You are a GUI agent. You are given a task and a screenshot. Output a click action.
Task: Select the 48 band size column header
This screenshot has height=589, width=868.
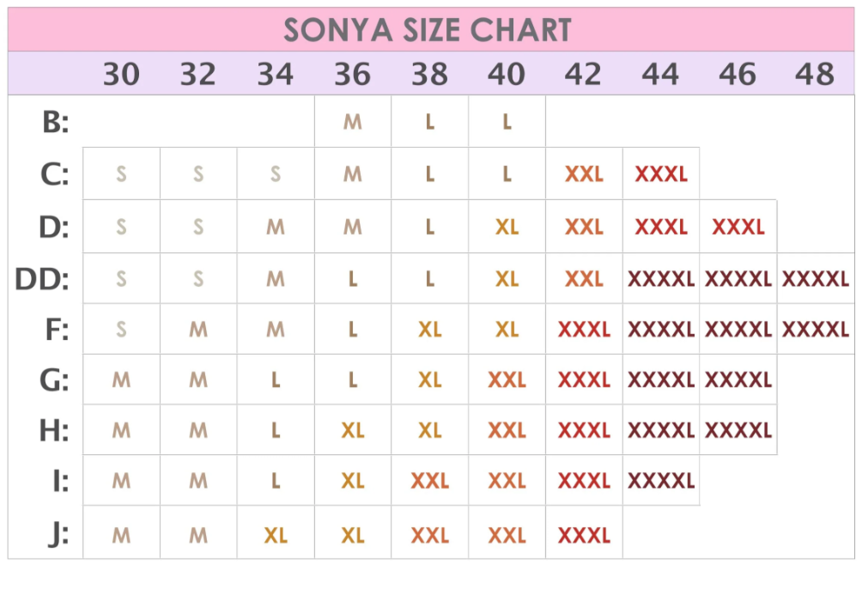point(815,75)
